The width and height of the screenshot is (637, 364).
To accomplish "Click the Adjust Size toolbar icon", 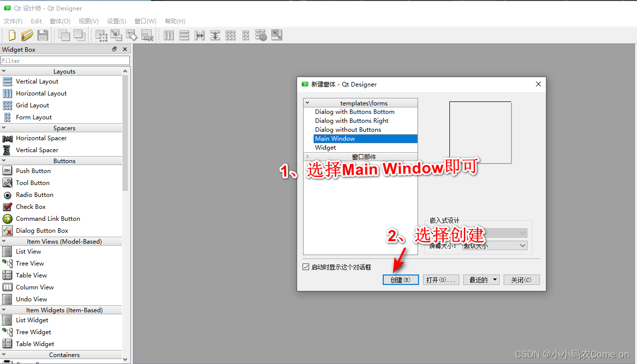I will tap(277, 35).
